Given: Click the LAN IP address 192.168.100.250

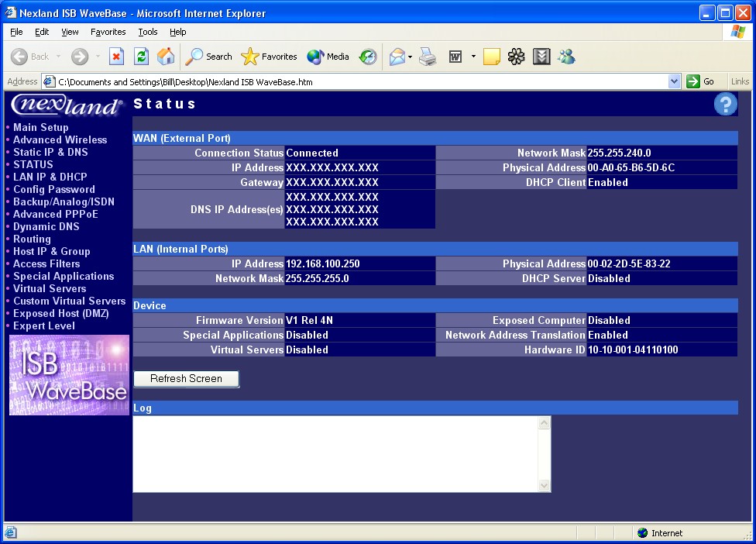Looking at the screenshot, I should pos(322,263).
